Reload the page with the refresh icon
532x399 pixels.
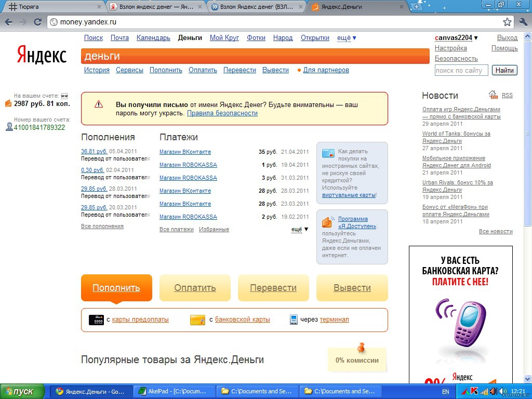click(37, 22)
